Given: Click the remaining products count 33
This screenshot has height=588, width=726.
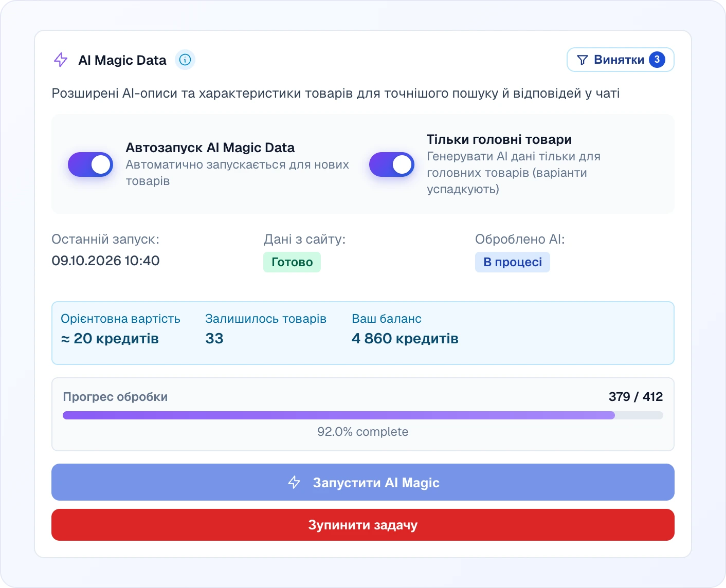Looking at the screenshot, I should point(214,339).
